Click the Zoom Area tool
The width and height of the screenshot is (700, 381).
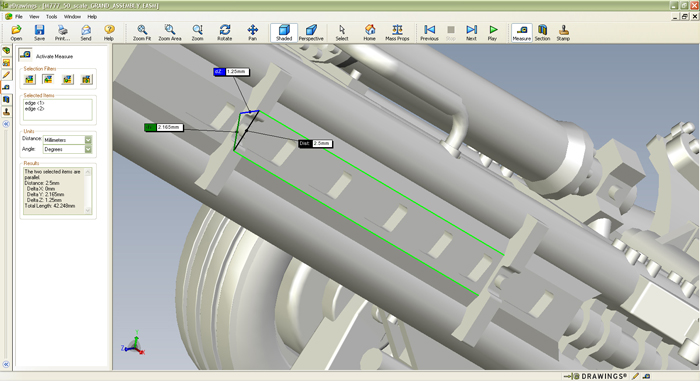170,33
